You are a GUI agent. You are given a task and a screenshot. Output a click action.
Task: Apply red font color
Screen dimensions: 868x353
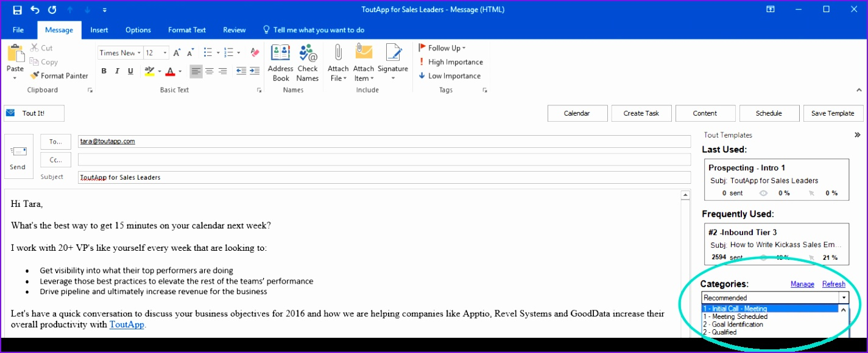tap(171, 71)
